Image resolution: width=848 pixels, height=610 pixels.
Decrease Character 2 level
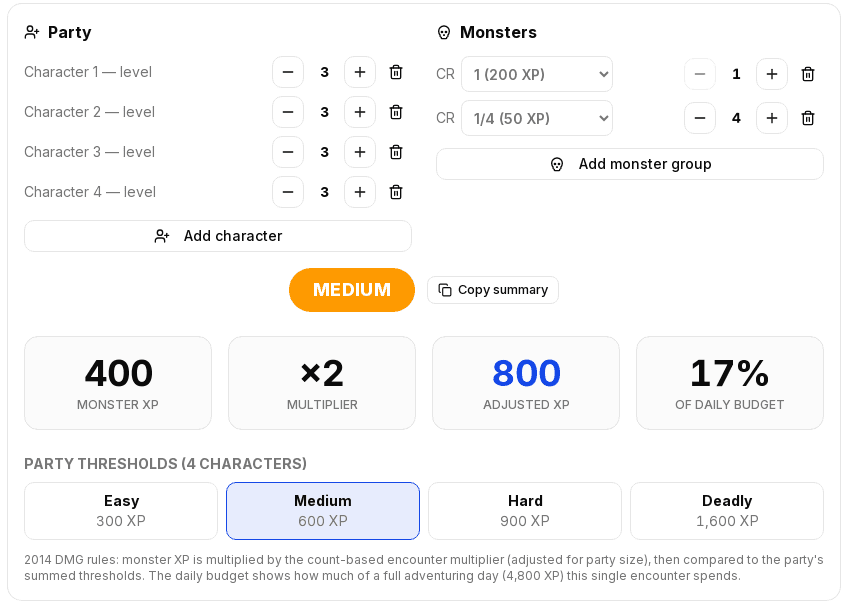click(x=288, y=112)
